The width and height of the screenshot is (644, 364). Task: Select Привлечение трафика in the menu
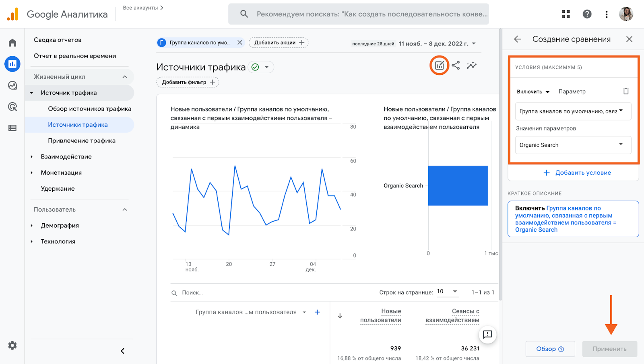coord(82,140)
